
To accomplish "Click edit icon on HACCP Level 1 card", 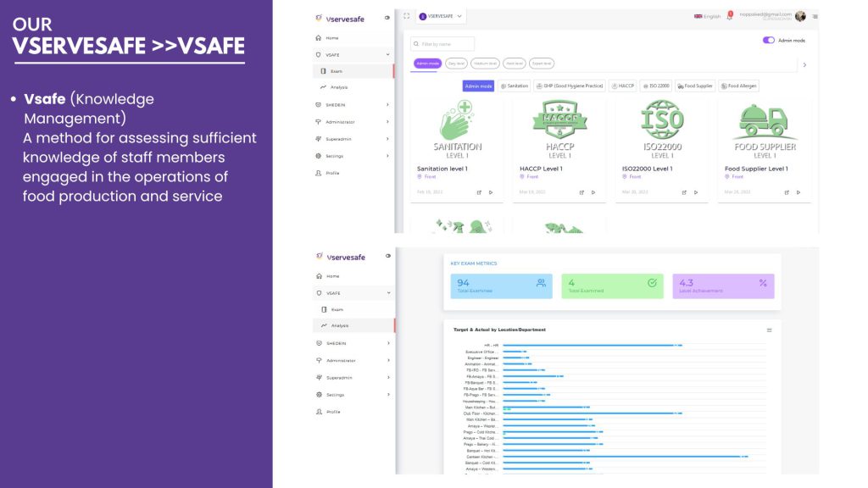I will pos(581,192).
